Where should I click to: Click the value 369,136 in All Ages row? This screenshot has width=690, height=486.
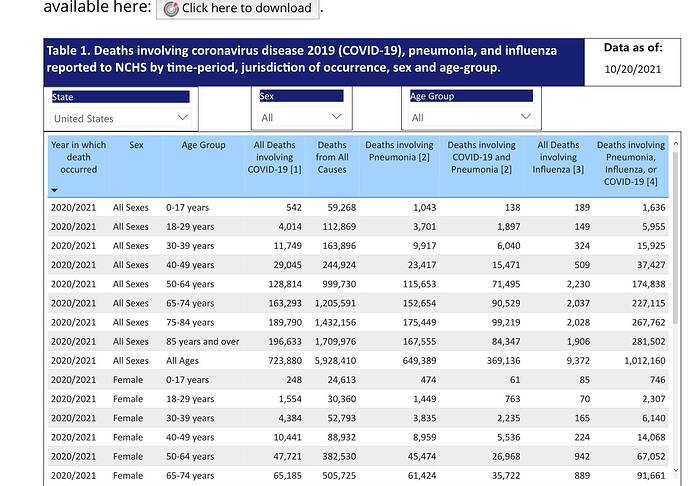[503, 361]
